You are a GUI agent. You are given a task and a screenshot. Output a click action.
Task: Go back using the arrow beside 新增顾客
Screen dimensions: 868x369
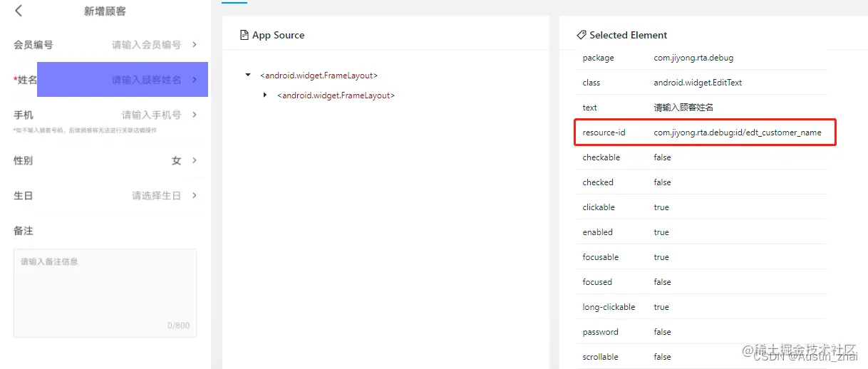[x=19, y=11]
